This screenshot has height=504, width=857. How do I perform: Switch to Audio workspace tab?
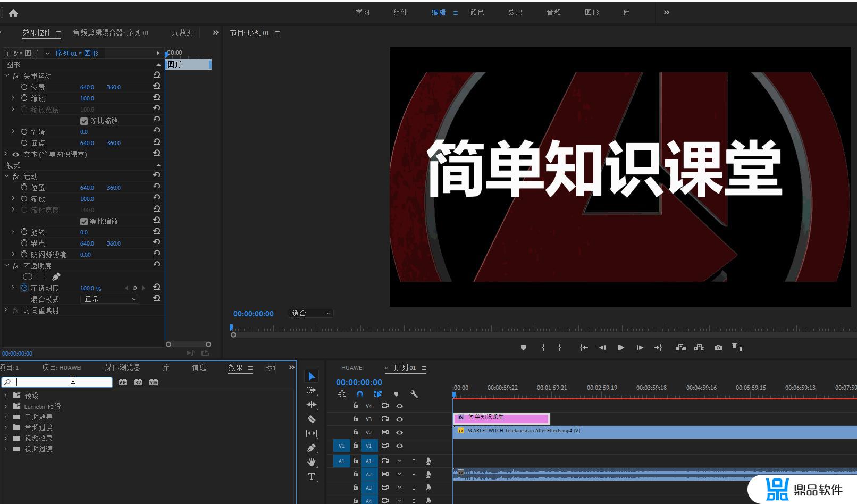[553, 12]
